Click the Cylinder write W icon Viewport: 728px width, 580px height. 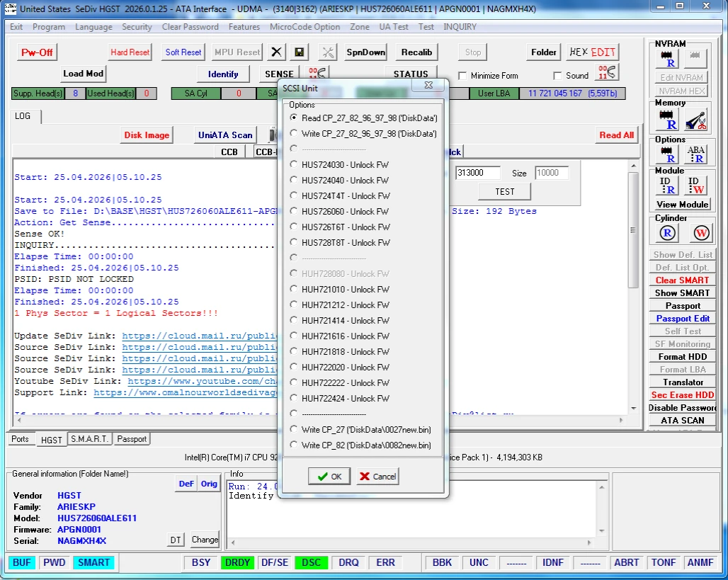pyautogui.click(x=700, y=233)
